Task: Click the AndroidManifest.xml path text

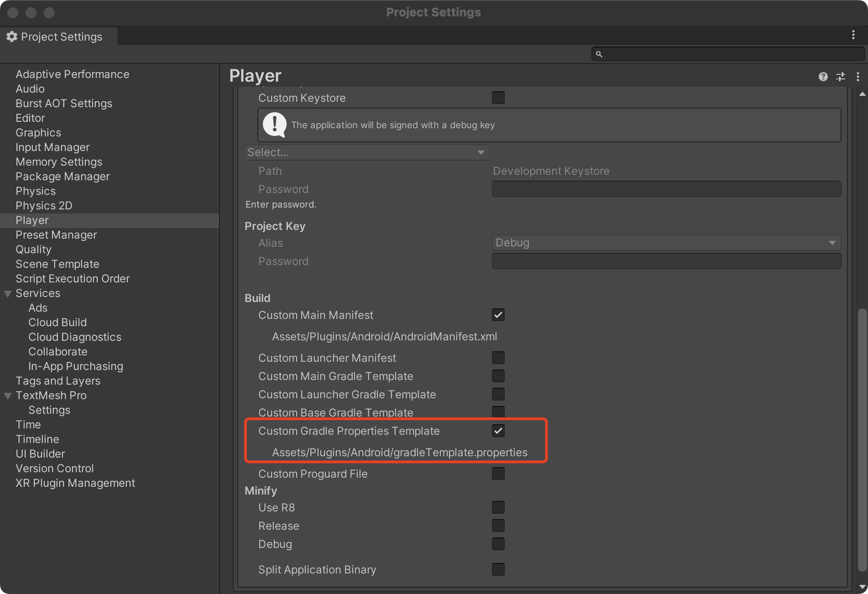Action: (x=385, y=337)
